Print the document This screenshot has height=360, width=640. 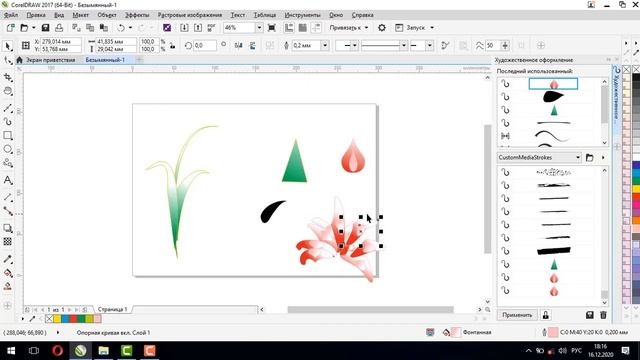[x=59, y=28]
